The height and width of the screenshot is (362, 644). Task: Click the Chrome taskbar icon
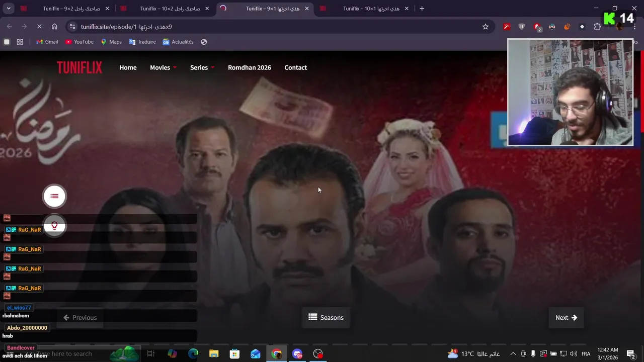(x=276, y=354)
